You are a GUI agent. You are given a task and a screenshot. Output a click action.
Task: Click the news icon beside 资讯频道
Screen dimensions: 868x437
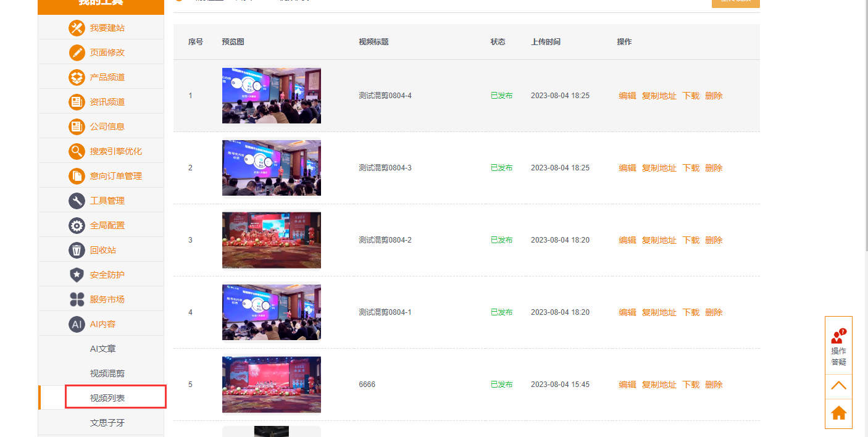point(77,102)
